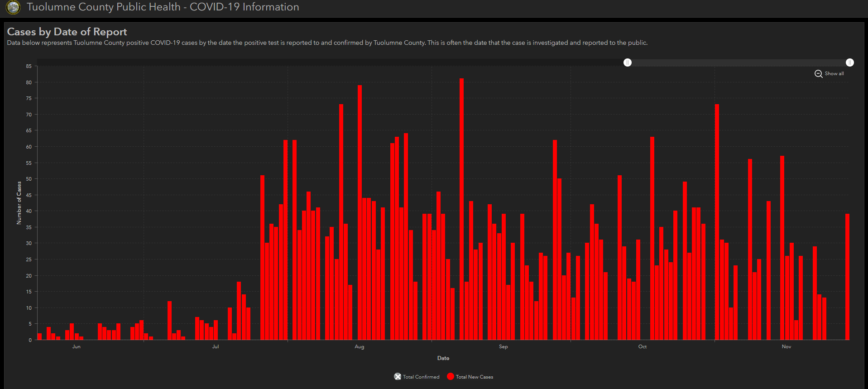Viewport: 868px width, 389px height.
Task: Click the slider track between the two handles
Action: click(x=738, y=62)
